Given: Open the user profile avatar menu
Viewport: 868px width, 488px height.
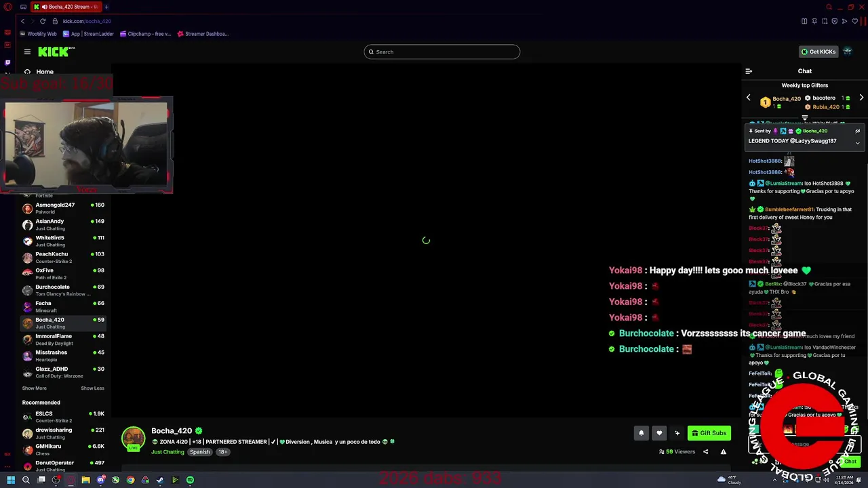Looking at the screenshot, I should (848, 52).
